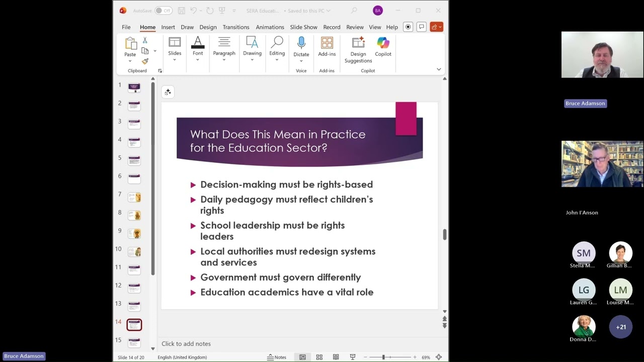Click the Previous Slide double arrow
Image resolution: width=644 pixels, height=362 pixels.
444,319
